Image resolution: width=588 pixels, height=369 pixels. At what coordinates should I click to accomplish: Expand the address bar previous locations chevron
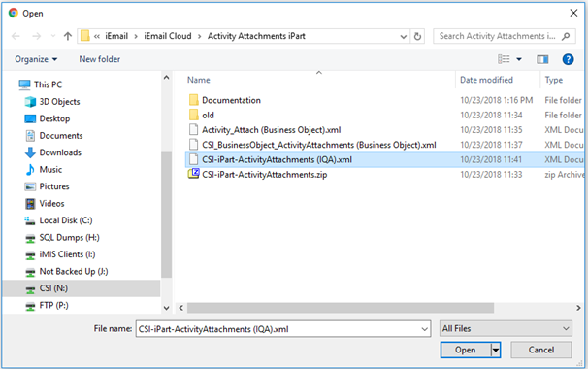(x=403, y=36)
